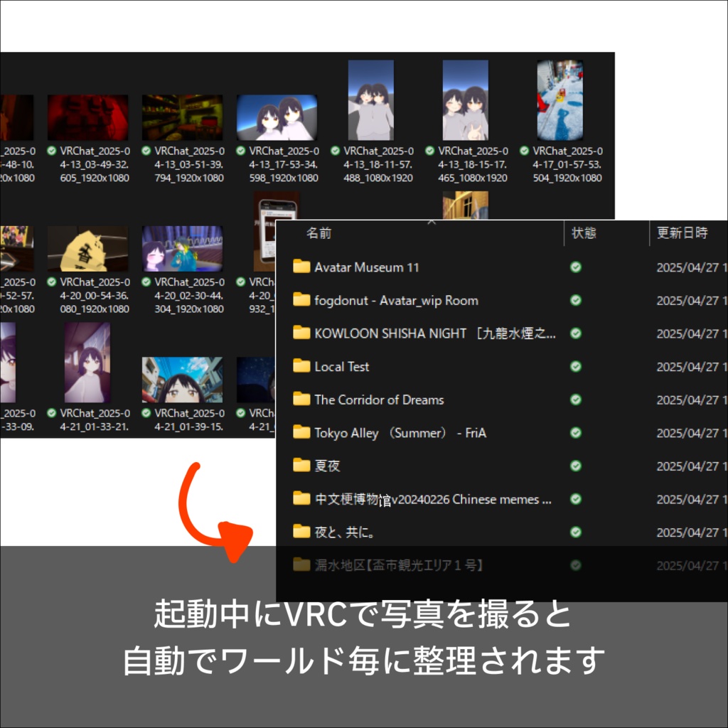Click the Local Test folder icon
Image resolution: width=728 pixels, height=728 pixels.
pyautogui.click(x=301, y=366)
